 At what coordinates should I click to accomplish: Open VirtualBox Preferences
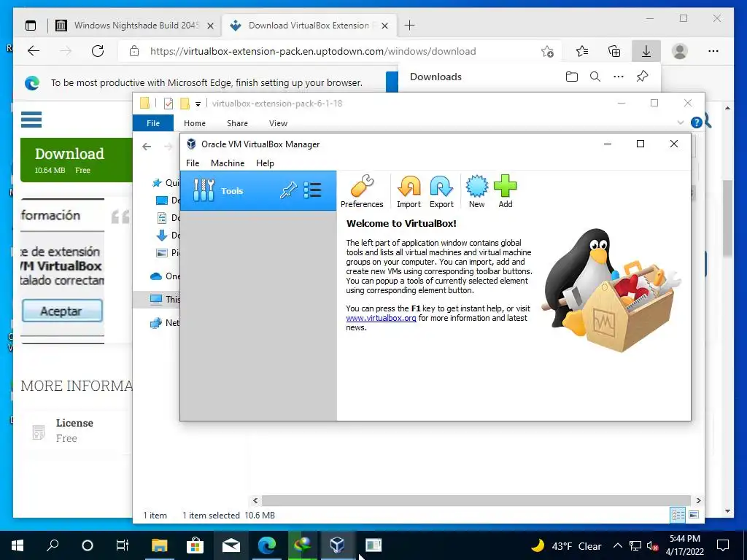coord(362,192)
